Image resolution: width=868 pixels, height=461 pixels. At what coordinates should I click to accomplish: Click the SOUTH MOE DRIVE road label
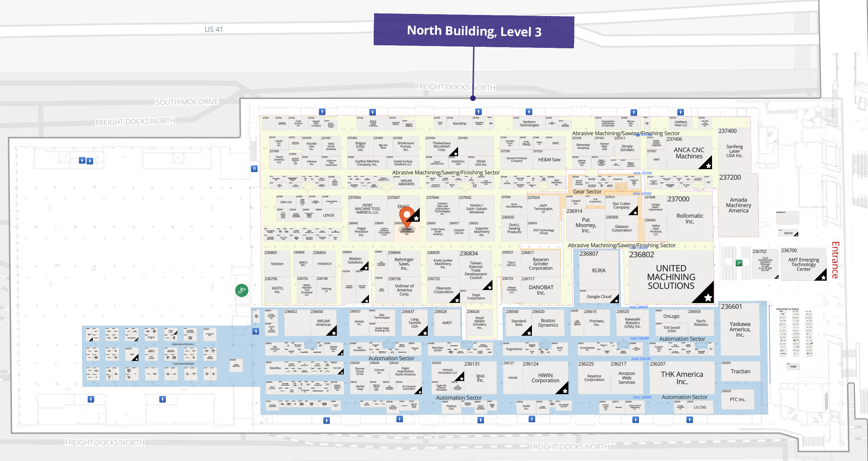[187, 102]
